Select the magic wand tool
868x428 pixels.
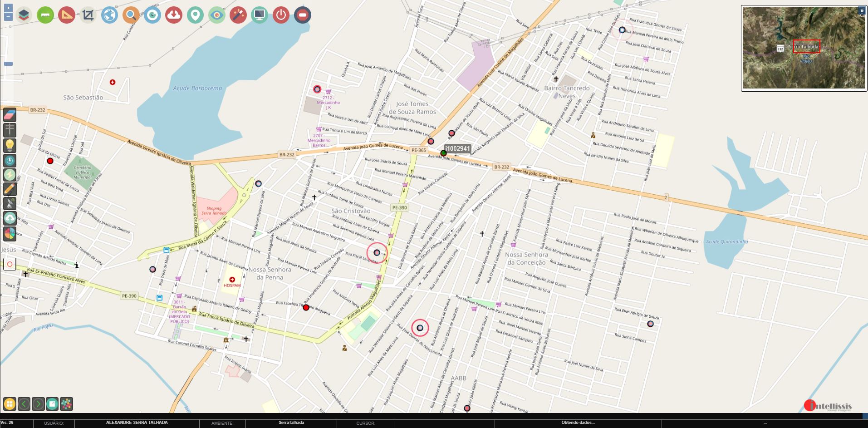coord(238,15)
